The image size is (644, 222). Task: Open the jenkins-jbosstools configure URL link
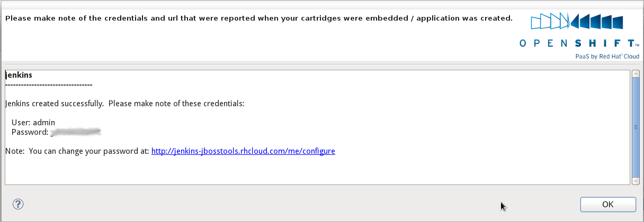[x=243, y=151]
